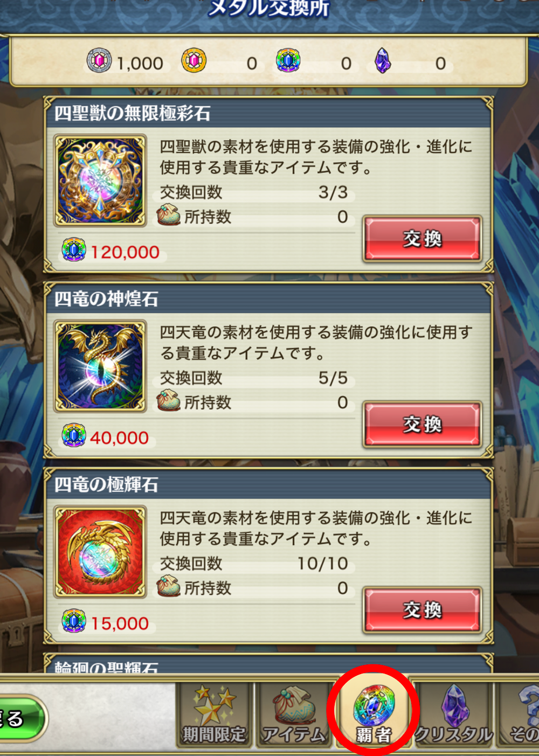Tap the 120,000 medal price

125,252
